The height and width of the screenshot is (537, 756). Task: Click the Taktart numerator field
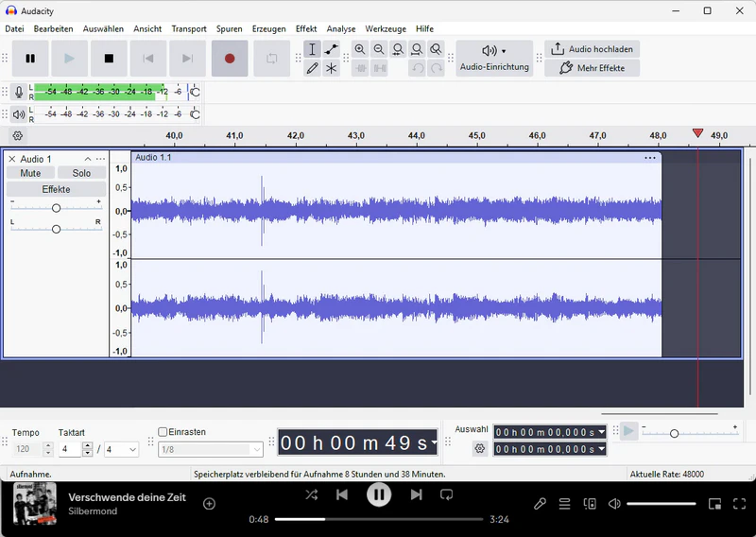tap(70, 449)
